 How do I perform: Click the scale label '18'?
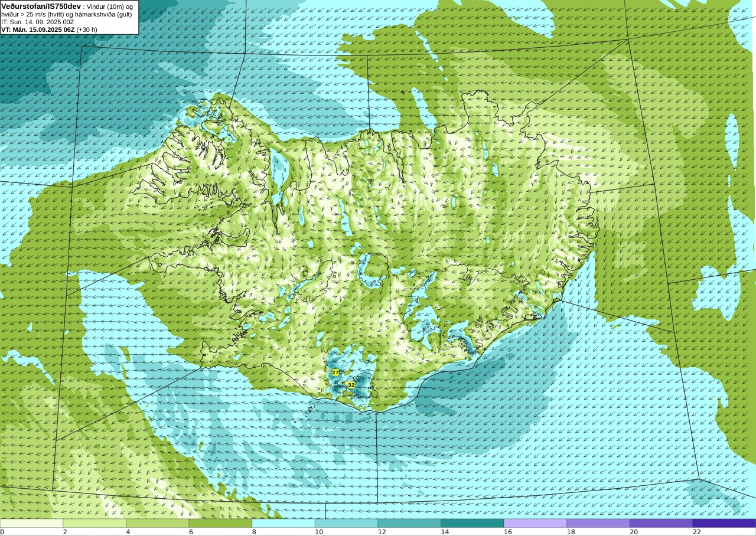[x=571, y=532]
